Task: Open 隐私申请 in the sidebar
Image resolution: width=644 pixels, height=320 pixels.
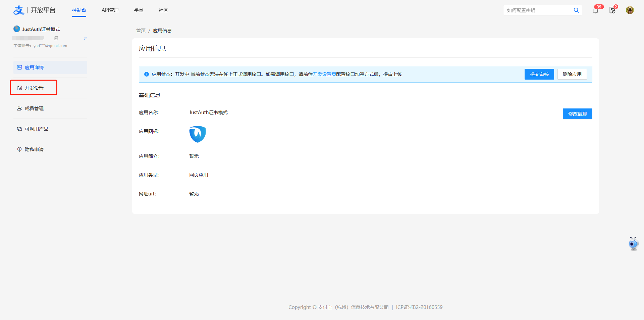Action: (50, 149)
